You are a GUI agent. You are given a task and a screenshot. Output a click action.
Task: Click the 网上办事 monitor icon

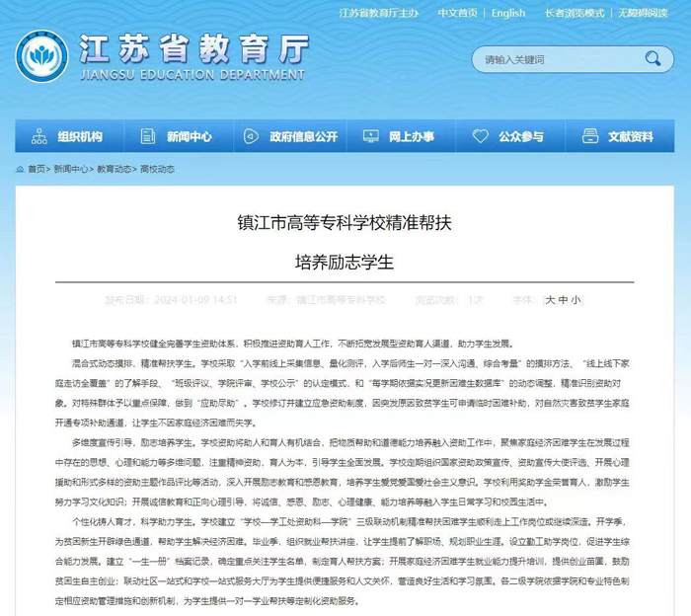(370, 136)
